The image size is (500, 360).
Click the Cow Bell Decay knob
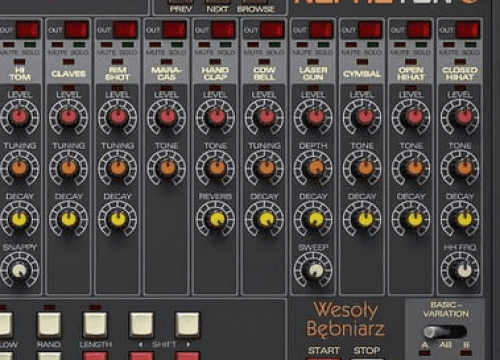point(264,219)
